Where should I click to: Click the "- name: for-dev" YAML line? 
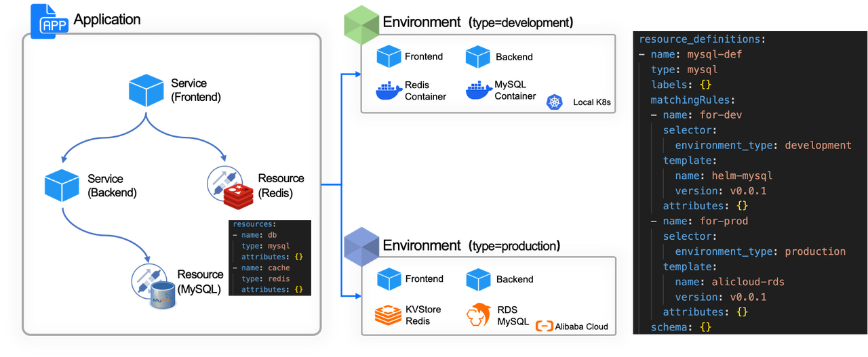[x=696, y=114]
